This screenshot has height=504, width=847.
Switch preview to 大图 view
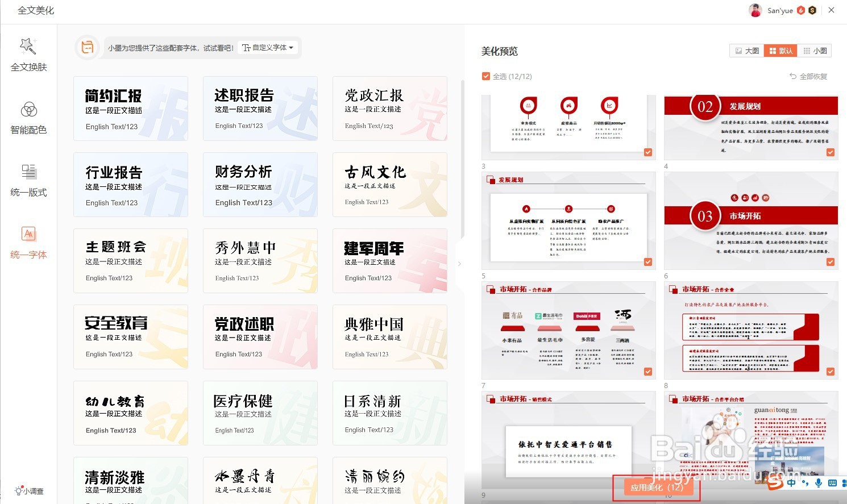(747, 51)
